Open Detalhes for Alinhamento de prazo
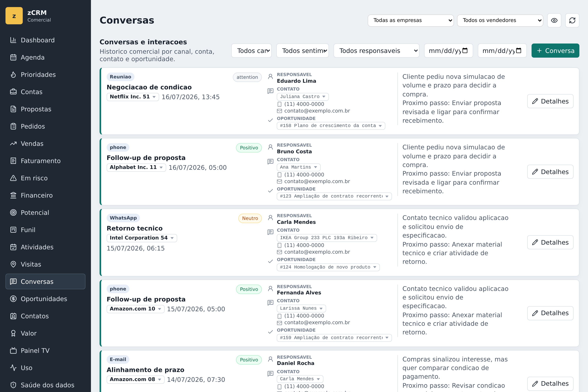Viewport: 588px width, 392px height. (x=550, y=384)
